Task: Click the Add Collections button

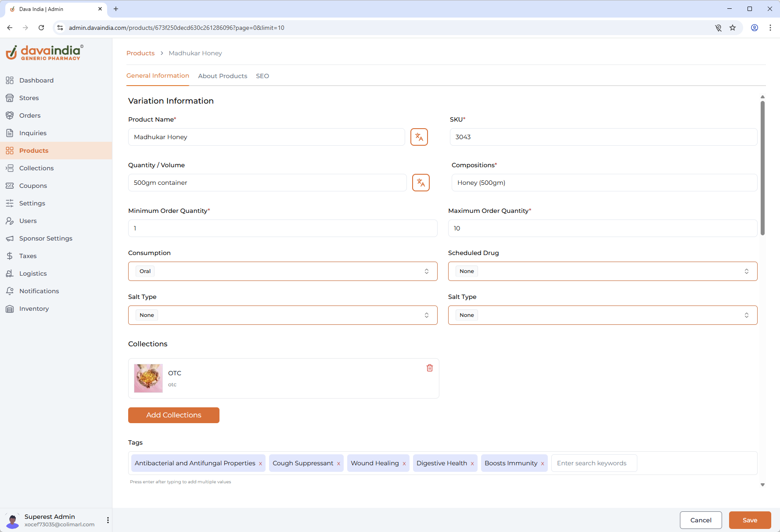Action: coord(174,415)
